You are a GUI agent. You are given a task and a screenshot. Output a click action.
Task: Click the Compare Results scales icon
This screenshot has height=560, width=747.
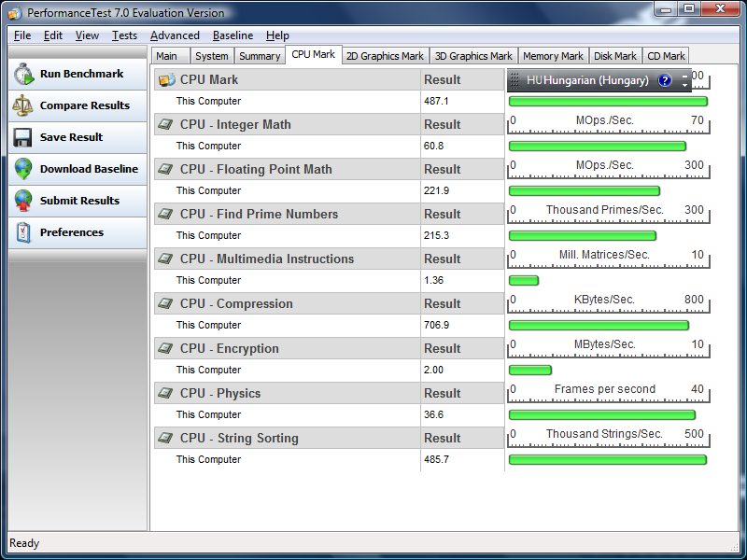pos(22,105)
